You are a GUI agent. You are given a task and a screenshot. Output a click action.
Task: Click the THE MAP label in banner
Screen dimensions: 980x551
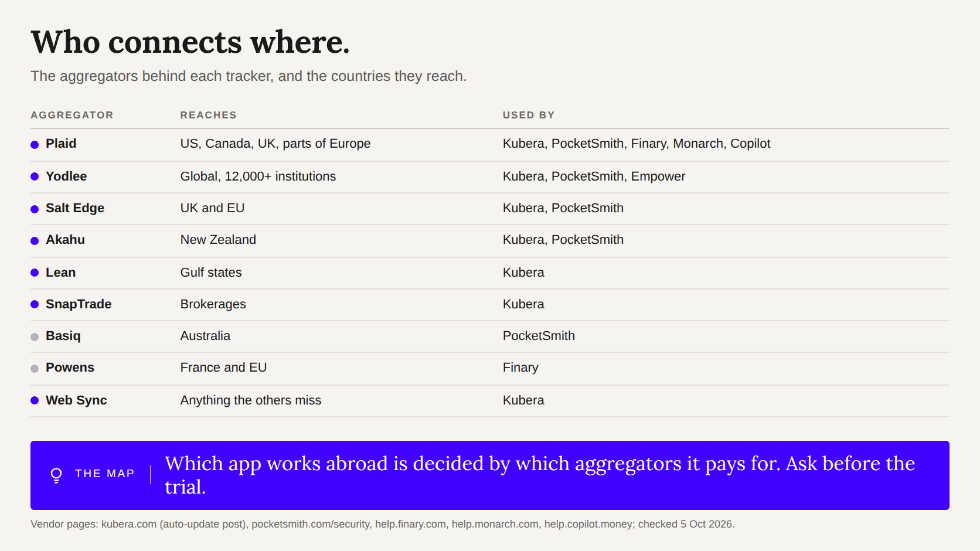pyautogui.click(x=105, y=474)
